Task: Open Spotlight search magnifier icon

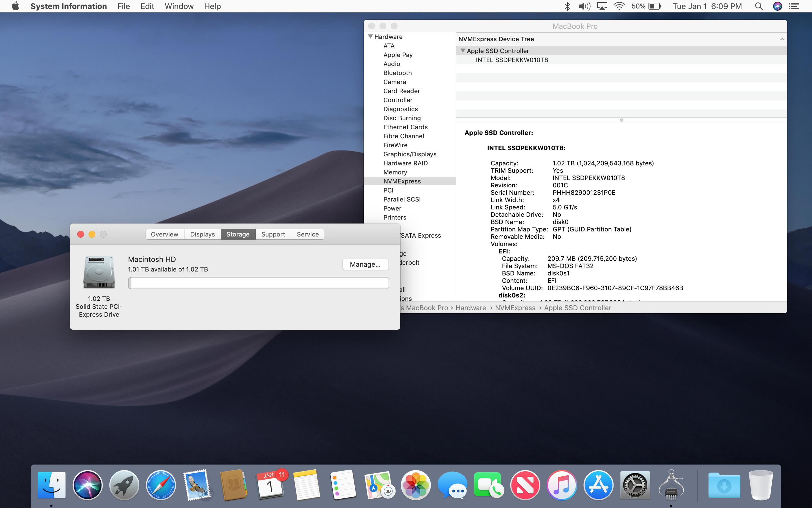Action: coord(759,6)
